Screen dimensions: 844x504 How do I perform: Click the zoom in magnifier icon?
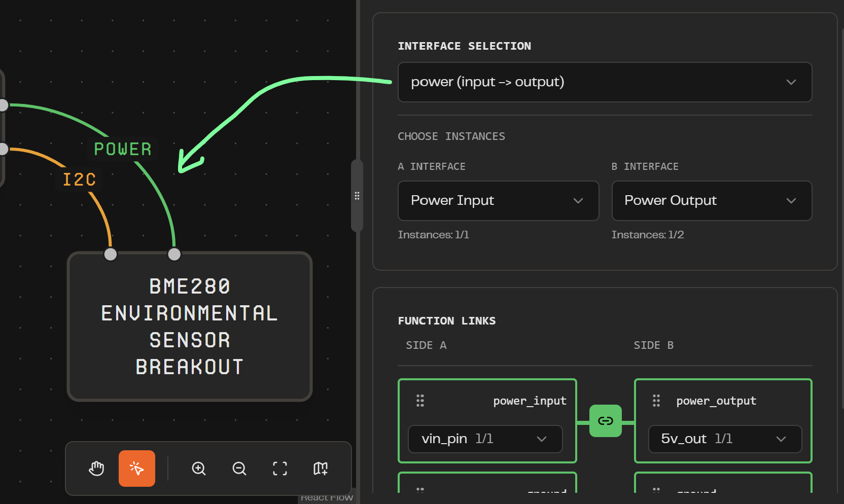point(199,469)
